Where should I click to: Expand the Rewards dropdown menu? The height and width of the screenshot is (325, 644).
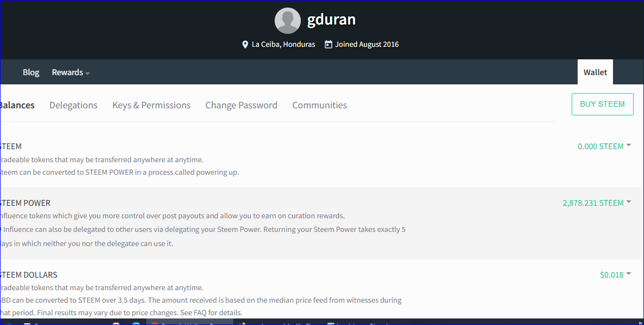71,72
